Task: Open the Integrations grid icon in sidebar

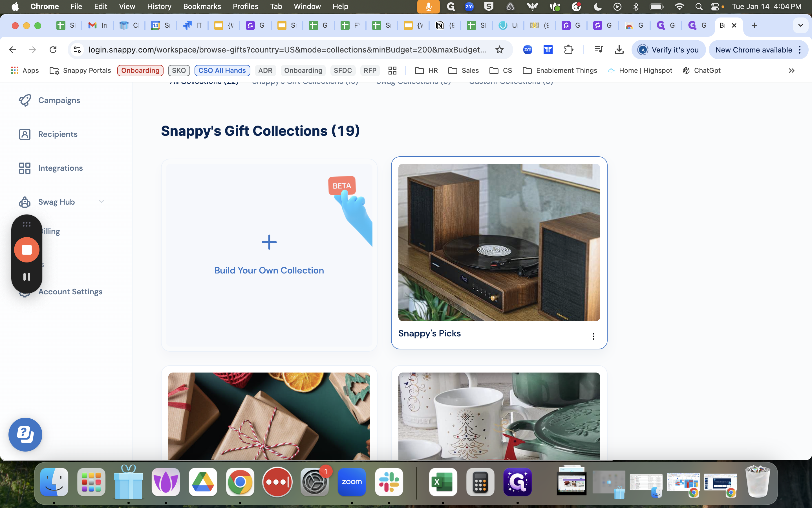Action: click(x=25, y=168)
